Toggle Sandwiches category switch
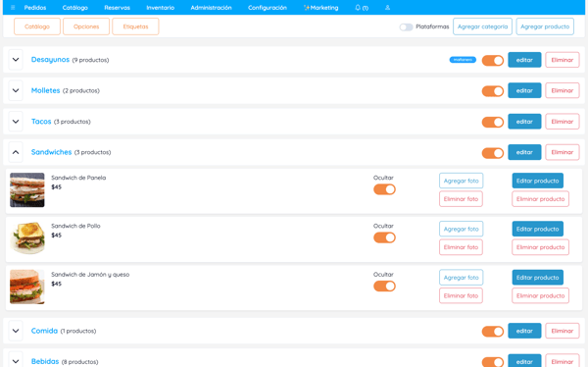588x367 pixels. click(x=493, y=153)
